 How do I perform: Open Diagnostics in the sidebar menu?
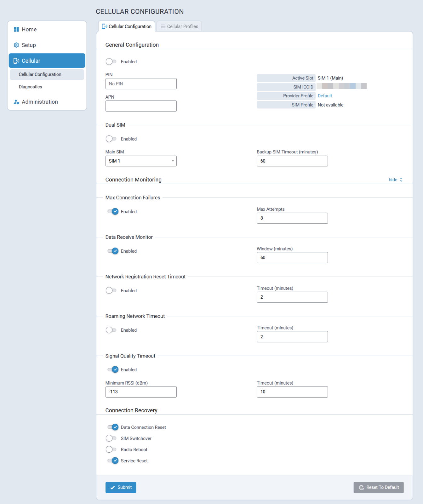tap(30, 87)
